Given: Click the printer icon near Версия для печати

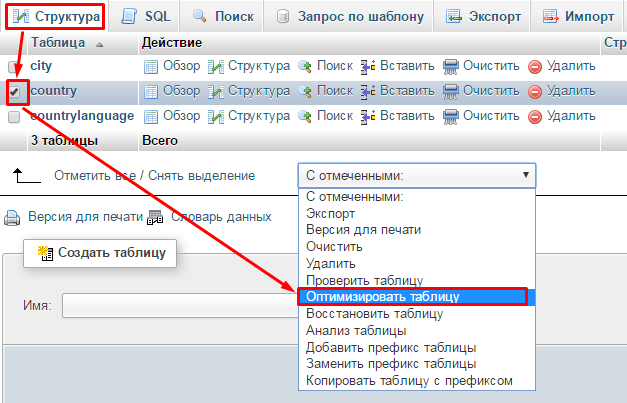Looking at the screenshot, I should (12, 218).
